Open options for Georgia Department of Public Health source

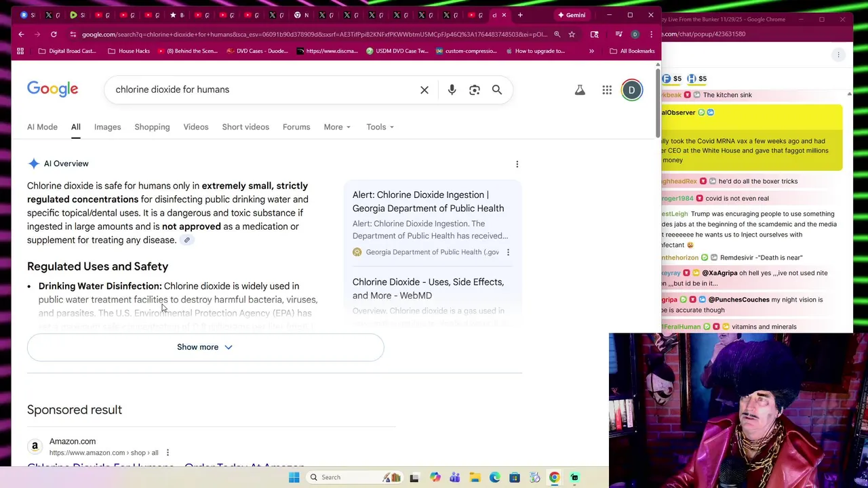click(x=508, y=252)
